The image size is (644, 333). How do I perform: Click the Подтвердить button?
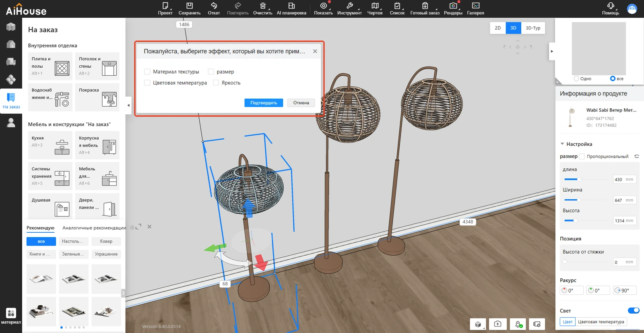pos(264,103)
